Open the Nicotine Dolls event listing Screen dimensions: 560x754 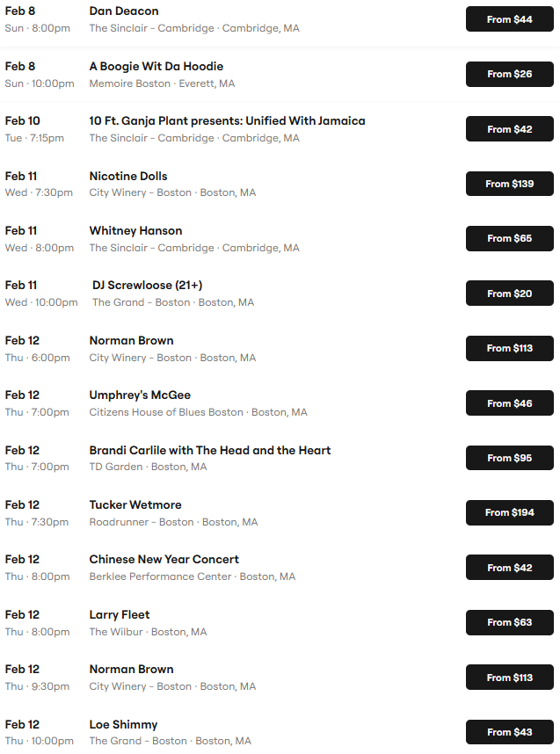coord(128,177)
